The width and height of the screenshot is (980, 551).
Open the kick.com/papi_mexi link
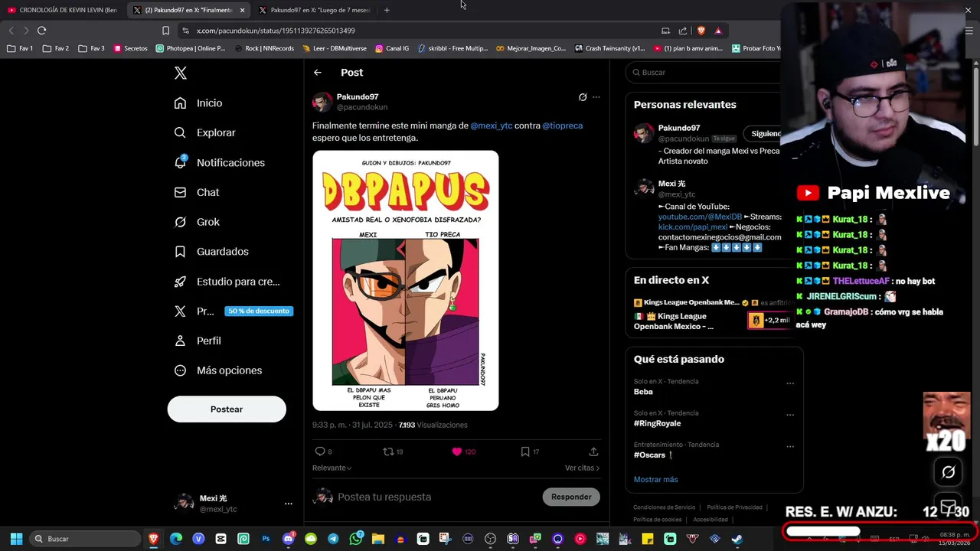coord(693,227)
